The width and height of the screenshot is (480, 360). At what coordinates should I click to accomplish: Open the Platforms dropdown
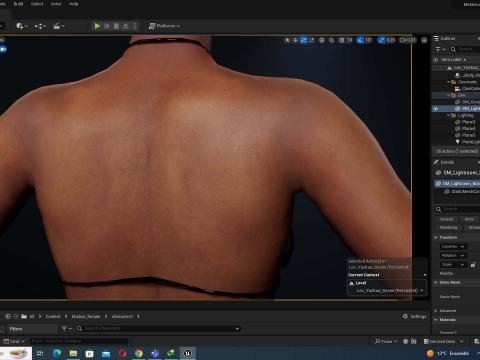click(x=164, y=26)
